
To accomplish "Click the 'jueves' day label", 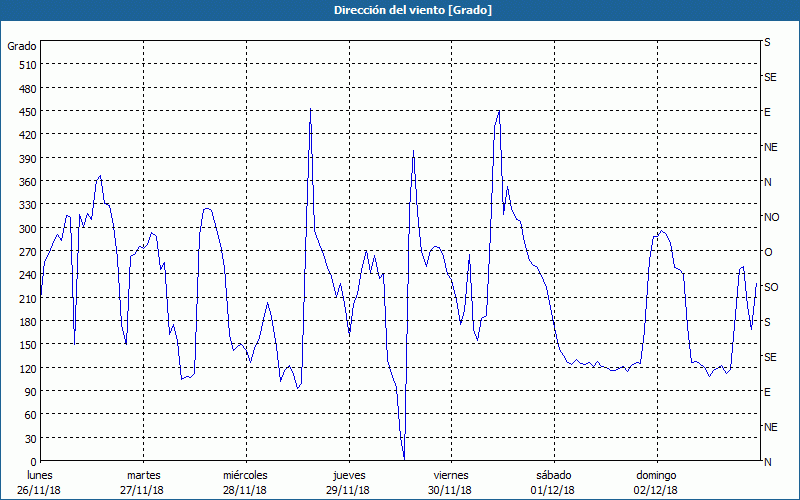I will click(349, 475).
